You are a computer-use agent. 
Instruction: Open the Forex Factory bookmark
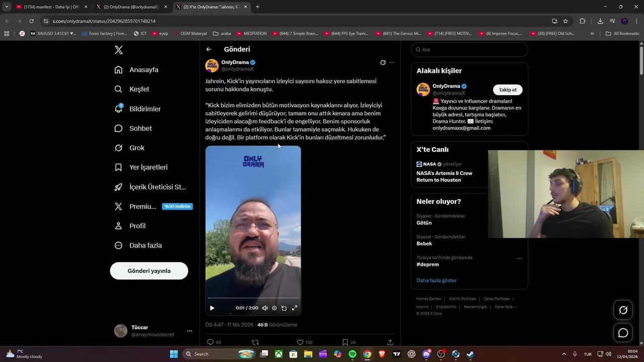pos(104,34)
